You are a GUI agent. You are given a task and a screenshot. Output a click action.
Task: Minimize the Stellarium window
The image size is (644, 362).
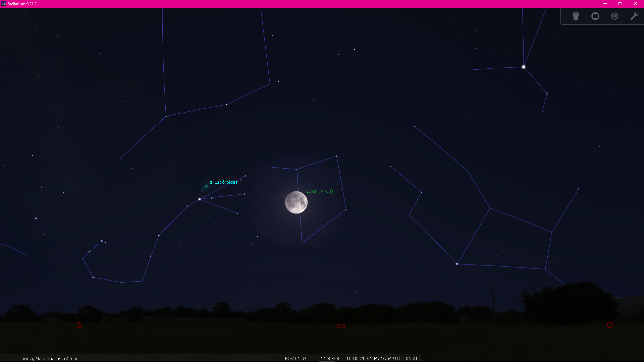coord(605,4)
